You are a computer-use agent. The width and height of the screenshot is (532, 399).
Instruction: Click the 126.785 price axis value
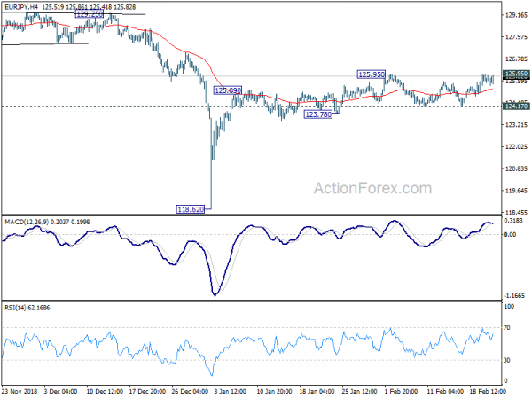(516, 59)
